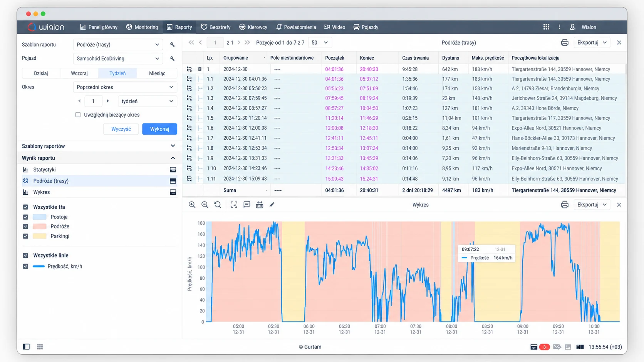Enable Uwzględnij bieżący okres checkbox

click(78, 115)
